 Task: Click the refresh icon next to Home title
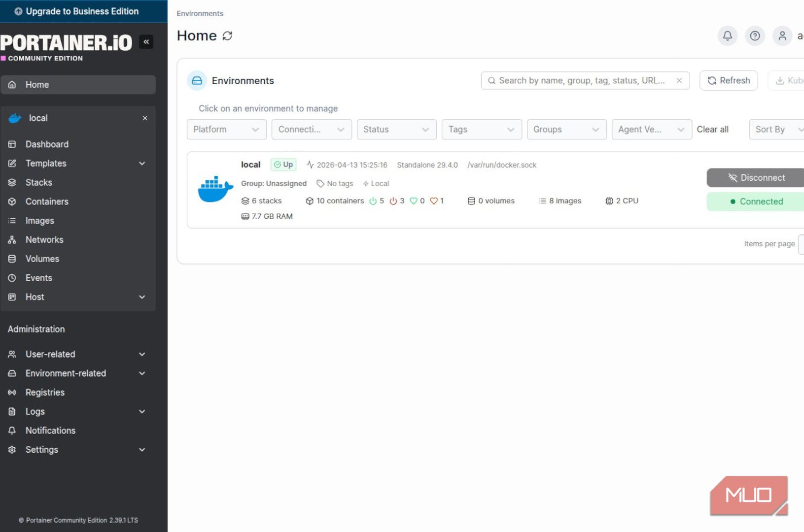pos(227,36)
